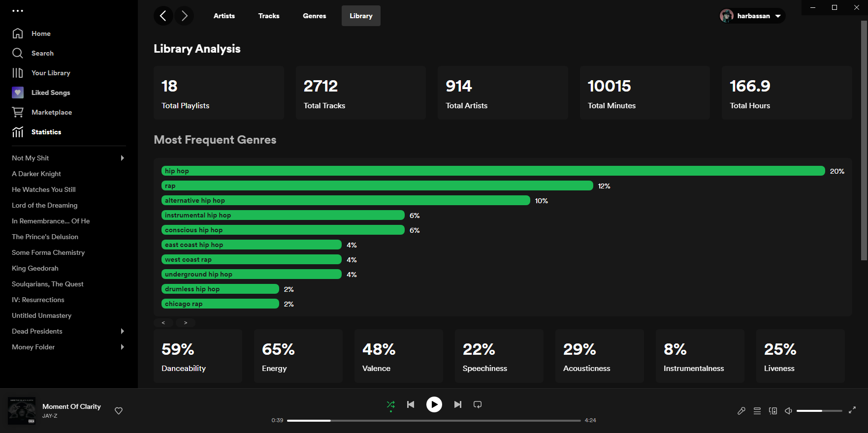The image size is (868, 433).
Task: Toggle repeat mode
Action: 477,404
